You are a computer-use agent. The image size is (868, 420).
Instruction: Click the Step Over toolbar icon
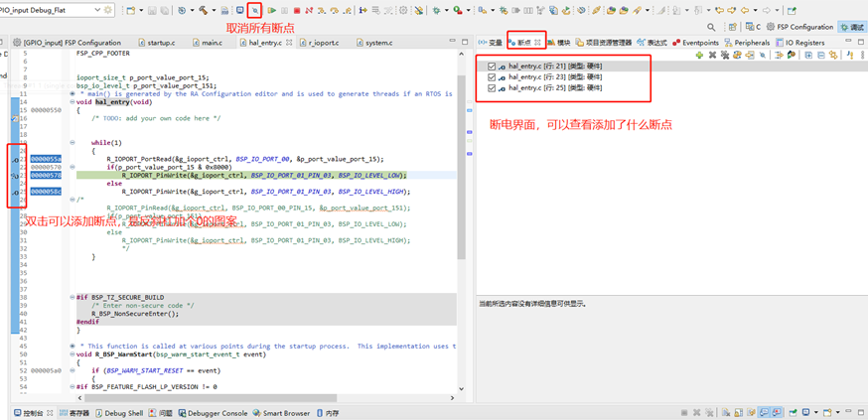(335, 10)
